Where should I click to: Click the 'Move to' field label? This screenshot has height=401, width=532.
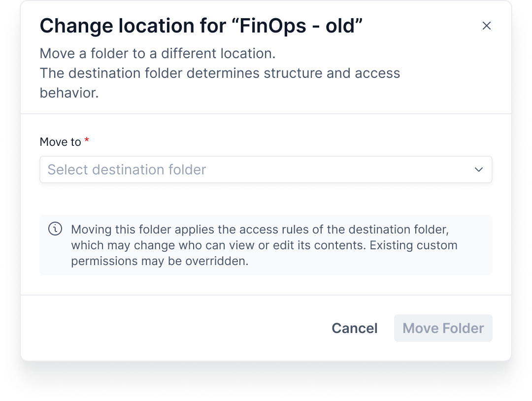click(60, 142)
